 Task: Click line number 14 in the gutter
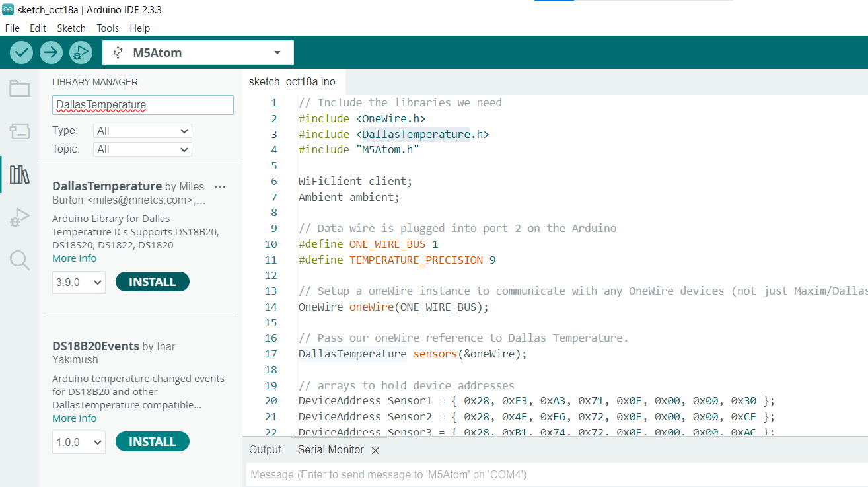coord(271,307)
